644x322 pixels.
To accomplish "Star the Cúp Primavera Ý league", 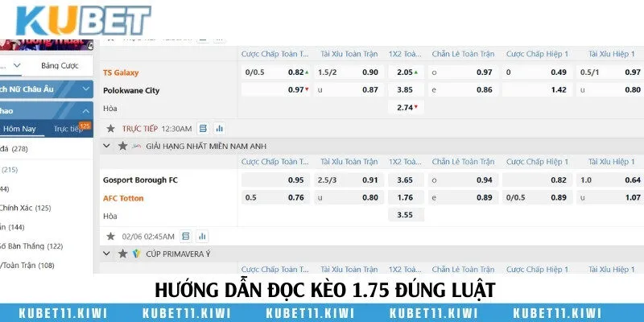I will tap(122, 254).
